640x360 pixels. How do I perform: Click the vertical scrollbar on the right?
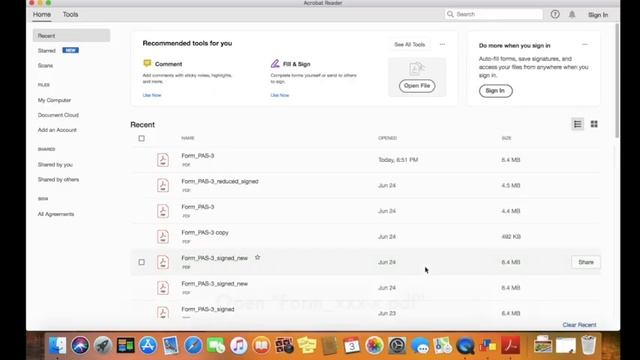point(617,81)
